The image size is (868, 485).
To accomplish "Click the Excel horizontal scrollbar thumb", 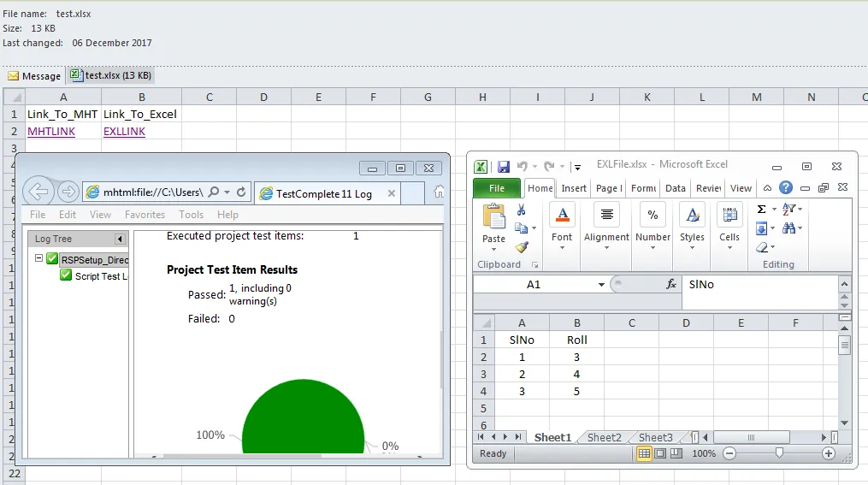I will coord(751,437).
